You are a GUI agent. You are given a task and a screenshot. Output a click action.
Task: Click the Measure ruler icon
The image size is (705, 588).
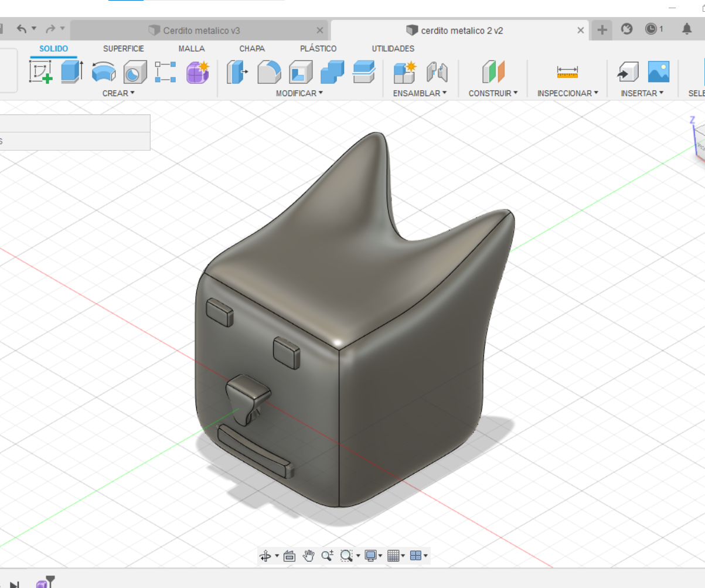click(x=567, y=72)
